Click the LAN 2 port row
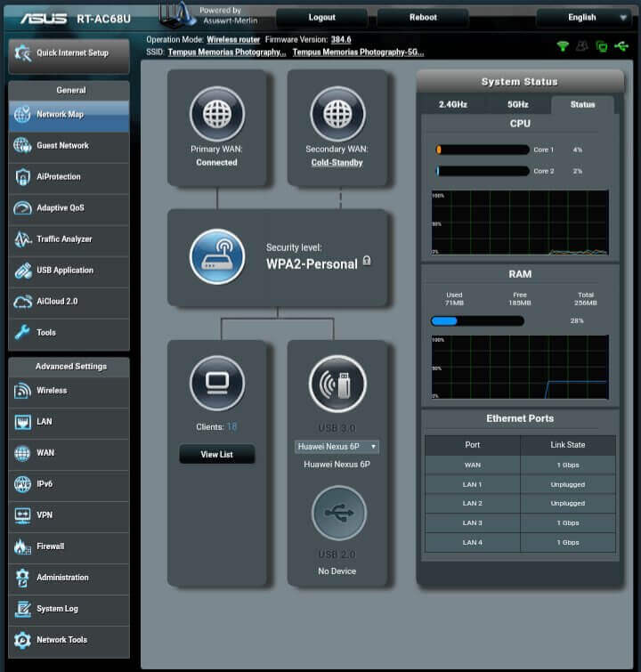 [x=520, y=504]
